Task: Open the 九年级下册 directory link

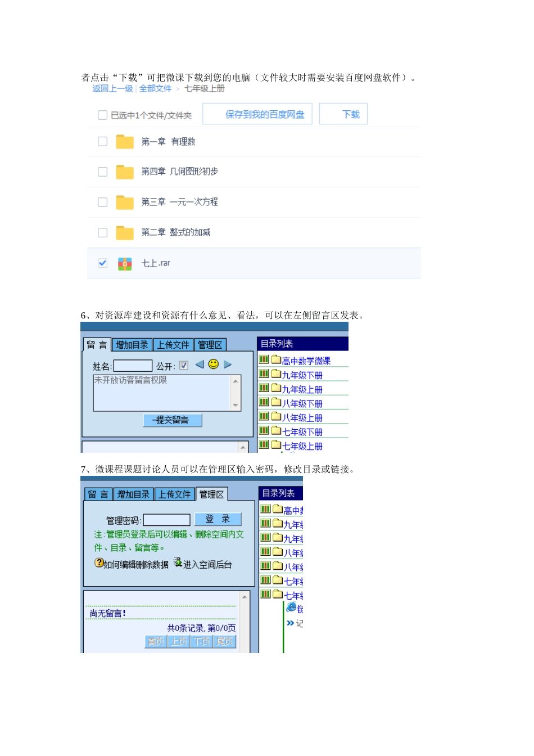Action: pos(302,375)
